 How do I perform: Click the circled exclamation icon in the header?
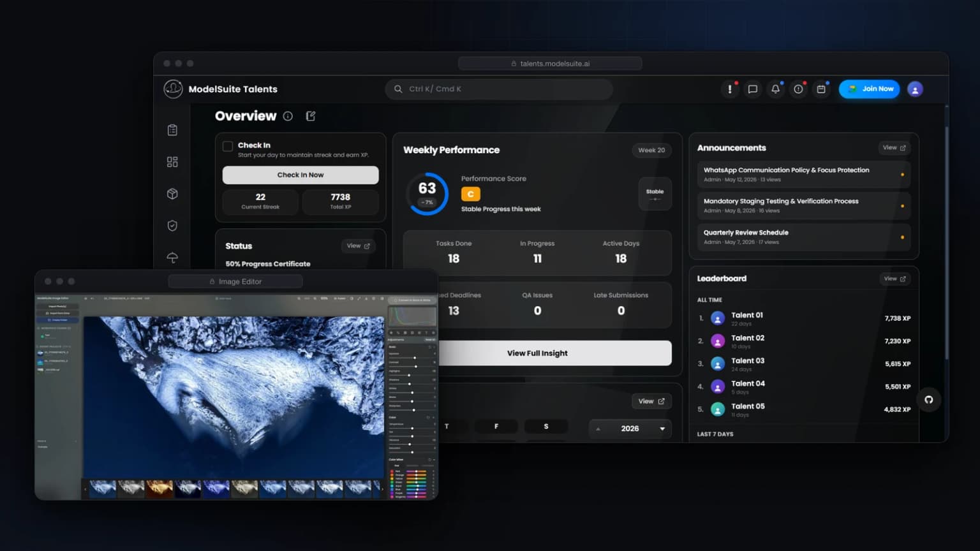798,89
